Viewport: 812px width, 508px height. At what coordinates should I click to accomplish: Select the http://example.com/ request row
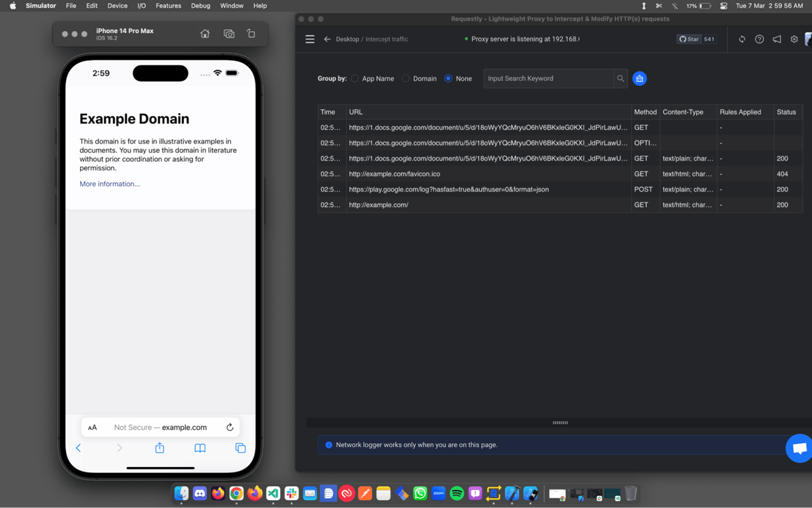pyautogui.click(x=560, y=205)
